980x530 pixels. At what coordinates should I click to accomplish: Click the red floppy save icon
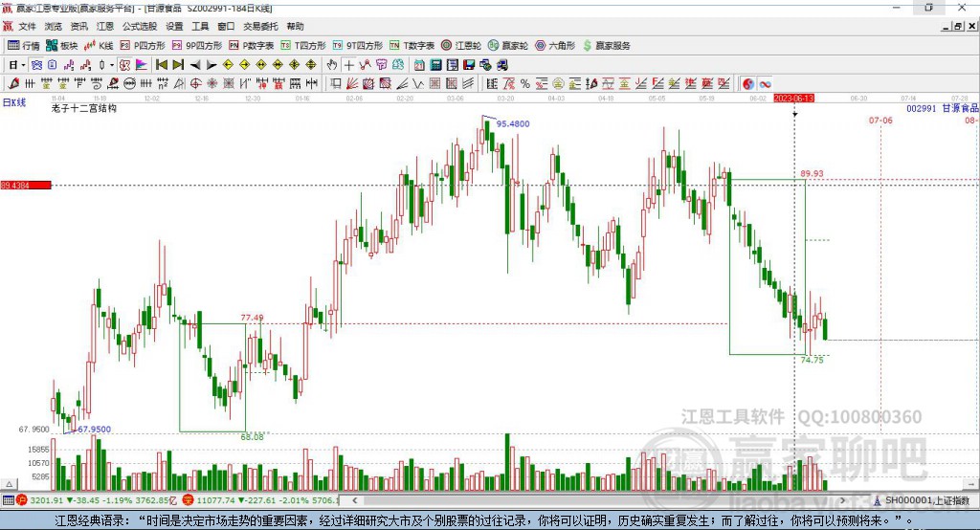pos(469,65)
